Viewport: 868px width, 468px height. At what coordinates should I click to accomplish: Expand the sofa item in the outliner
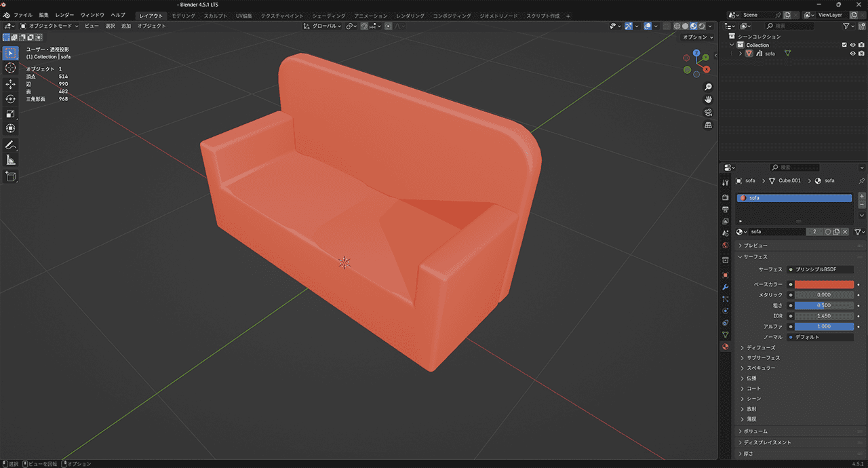(x=740, y=54)
